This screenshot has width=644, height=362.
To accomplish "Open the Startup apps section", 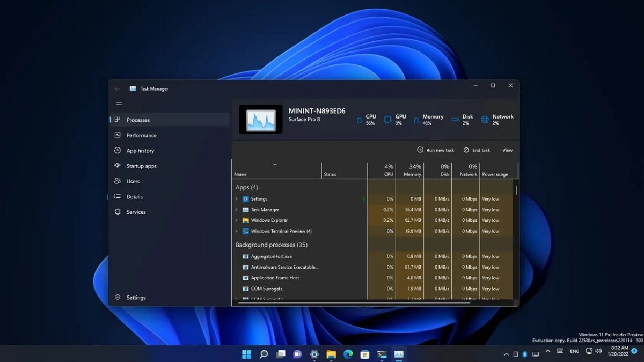I will click(142, 166).
